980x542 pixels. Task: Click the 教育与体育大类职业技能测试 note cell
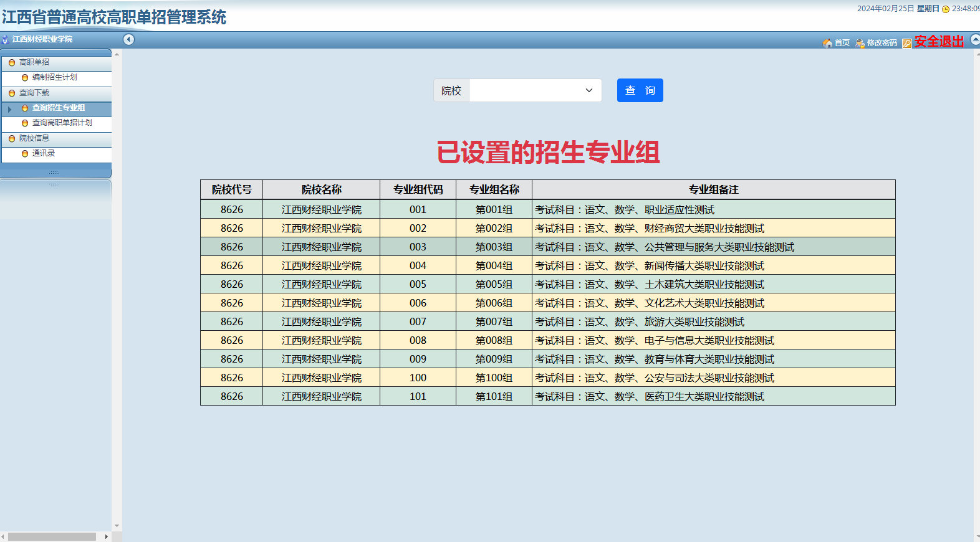[x=714, y=359]
